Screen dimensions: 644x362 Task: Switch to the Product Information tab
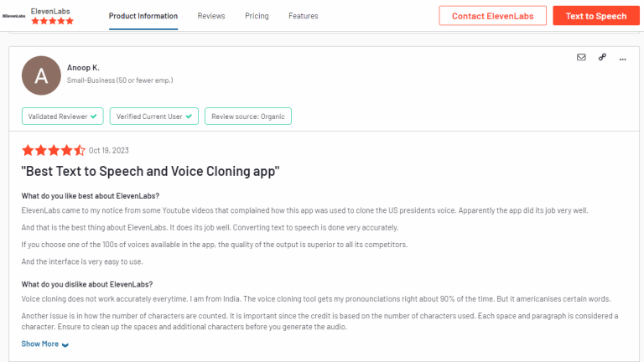143,16
